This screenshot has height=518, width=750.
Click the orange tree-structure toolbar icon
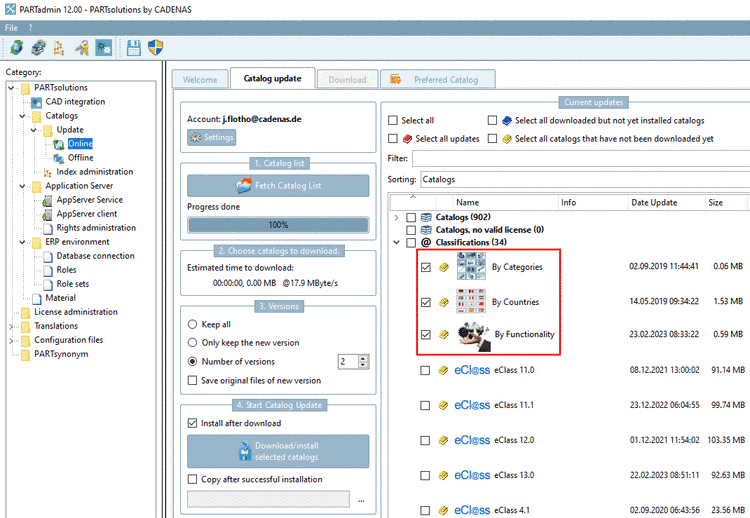point(59,48)
